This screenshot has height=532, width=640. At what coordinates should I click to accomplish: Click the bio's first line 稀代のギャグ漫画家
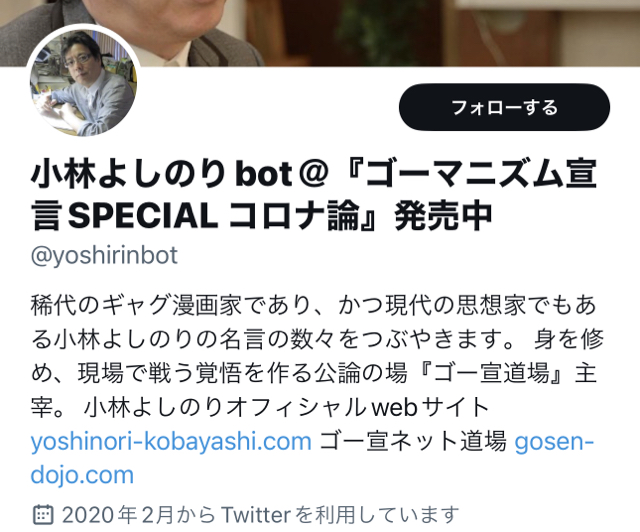click(137, 305)
